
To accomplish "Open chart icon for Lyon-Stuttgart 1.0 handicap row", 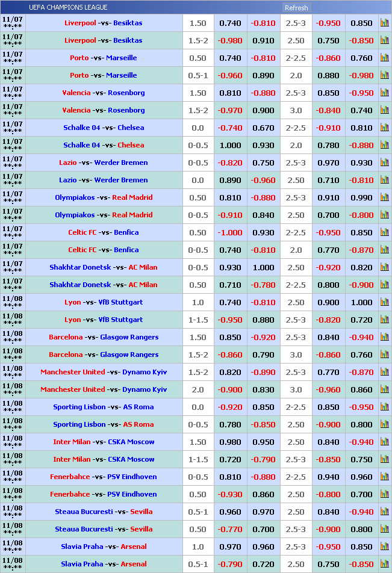I will tap(384, 303).
